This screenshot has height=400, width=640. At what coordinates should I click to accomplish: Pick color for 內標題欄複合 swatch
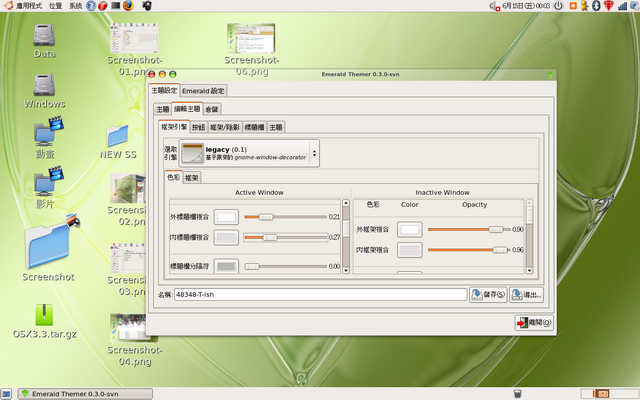[226, 237]
